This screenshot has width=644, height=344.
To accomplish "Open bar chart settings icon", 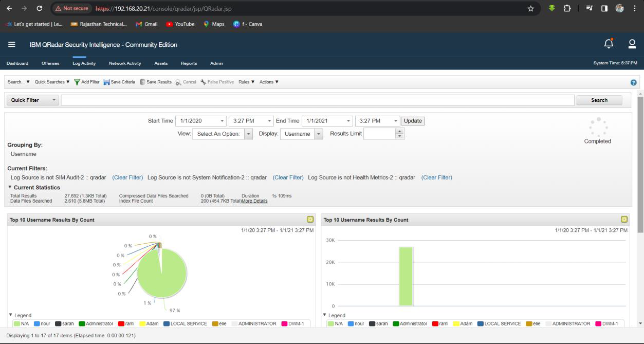I will pyautogui.click(x=624, y=220).
